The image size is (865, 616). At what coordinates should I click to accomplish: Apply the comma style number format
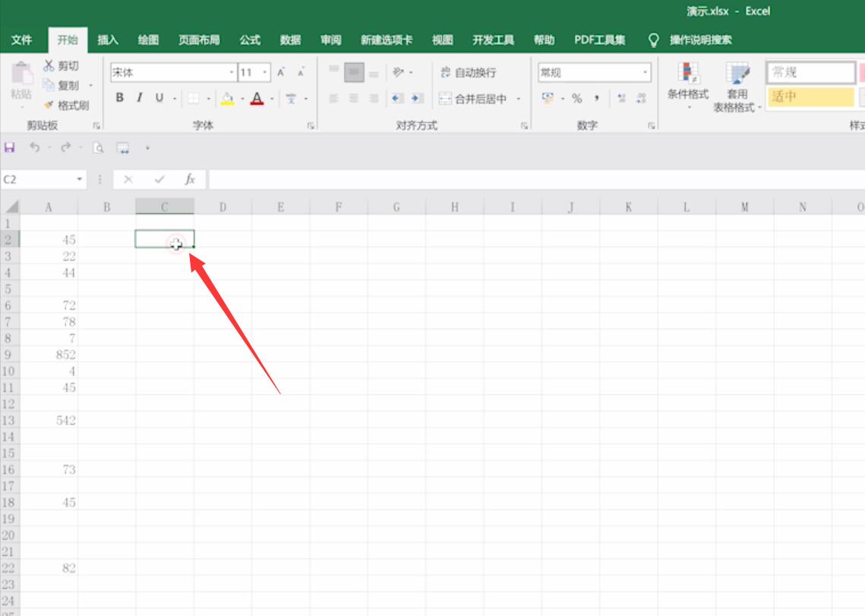(x=597, y=98)
